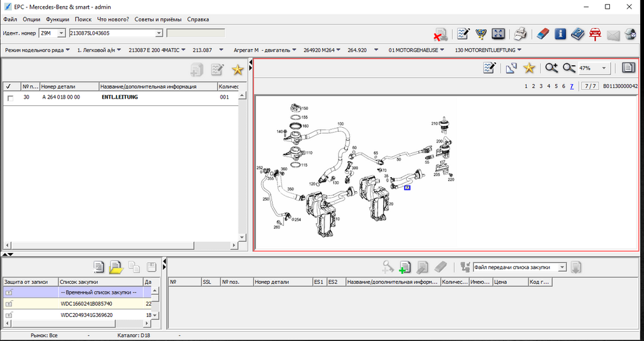Open the blue info icon
Viewport: 644px width, 341px height.
560,33
